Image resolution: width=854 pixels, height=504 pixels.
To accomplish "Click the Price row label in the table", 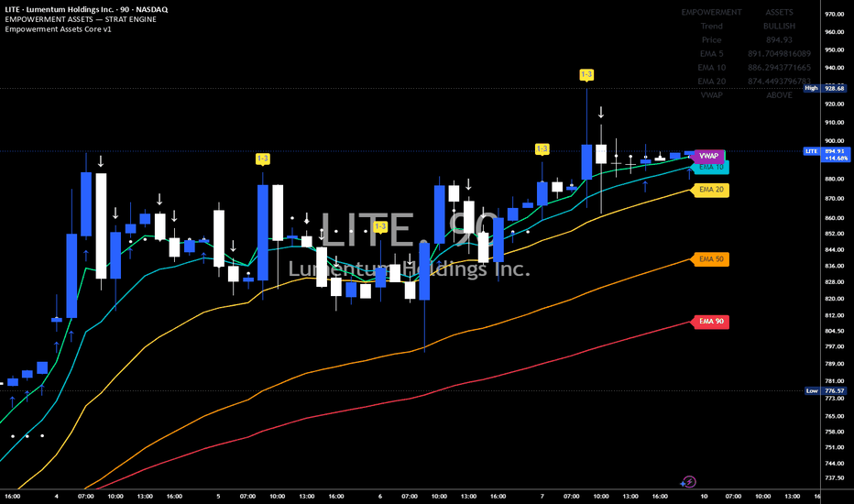I will (x=711, y=39).
